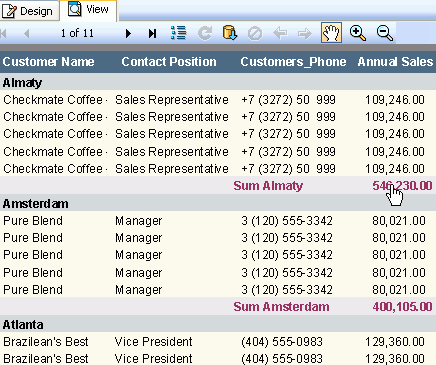436x365 pixels.
Task: Click the first Manager cell under Amsterdam
Action: [x=139, y=221]
